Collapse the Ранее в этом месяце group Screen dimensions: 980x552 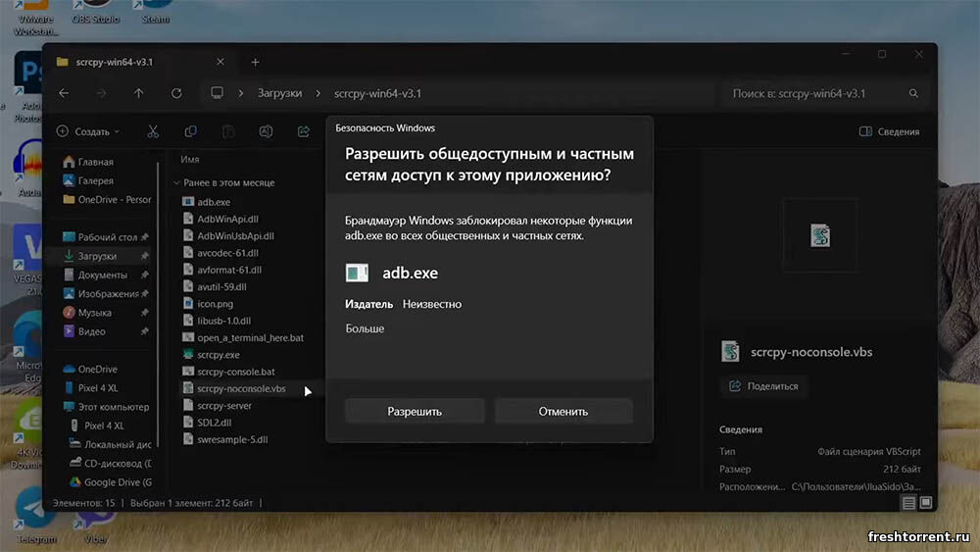(176, 182)
